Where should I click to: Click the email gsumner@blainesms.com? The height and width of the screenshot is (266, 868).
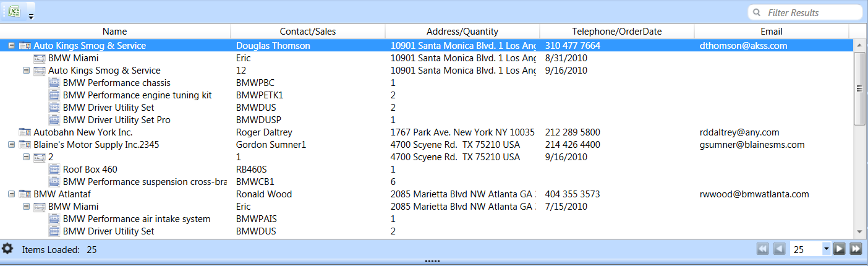coord(752,145)
